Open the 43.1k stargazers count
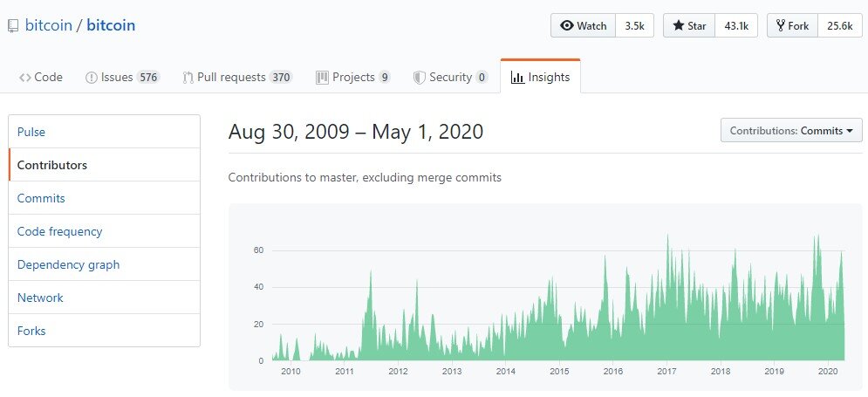 pos(736,25)
